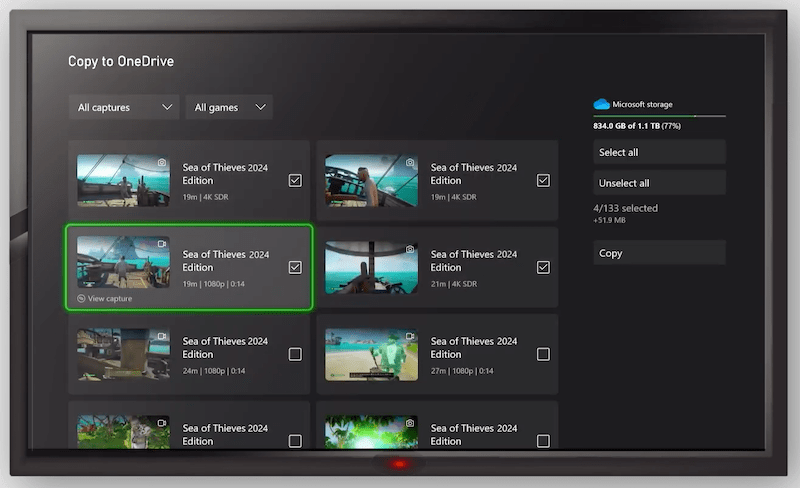
Task: Click the Microsoft storage usage bar
Action: [x=659, y=117]
